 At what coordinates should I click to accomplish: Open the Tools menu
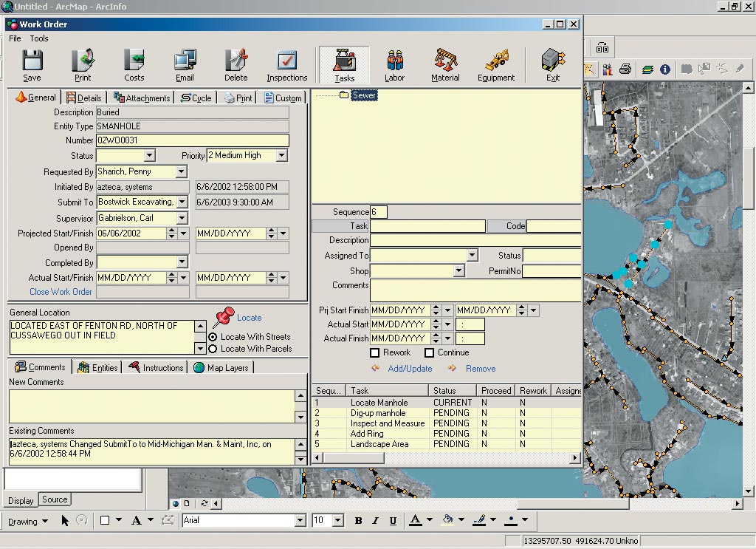[39, 38]
